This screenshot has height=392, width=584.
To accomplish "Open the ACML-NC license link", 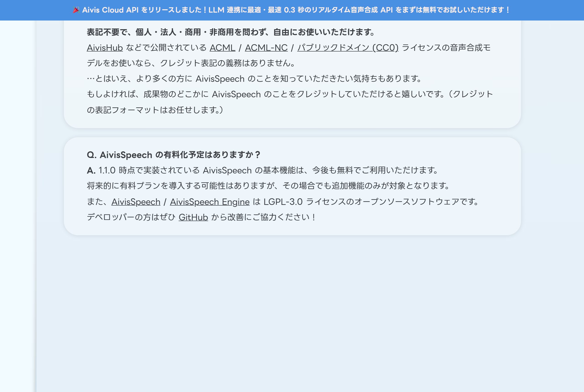I will (266, 47).
